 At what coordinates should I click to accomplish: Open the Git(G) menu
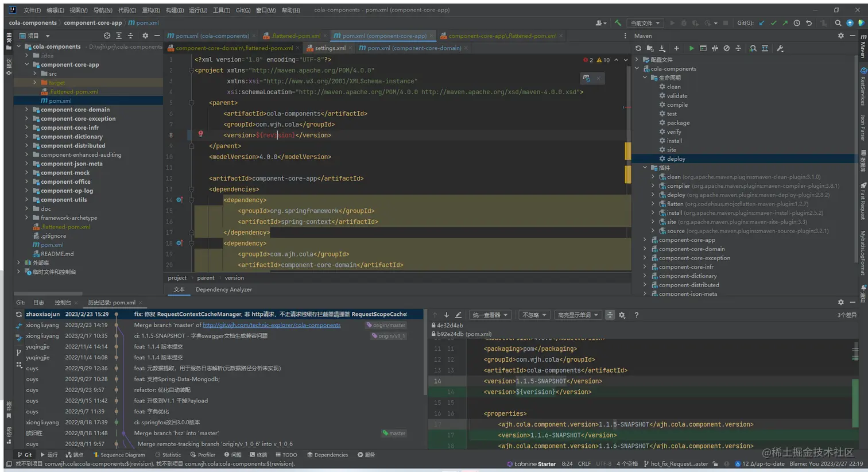pos(243,10)
